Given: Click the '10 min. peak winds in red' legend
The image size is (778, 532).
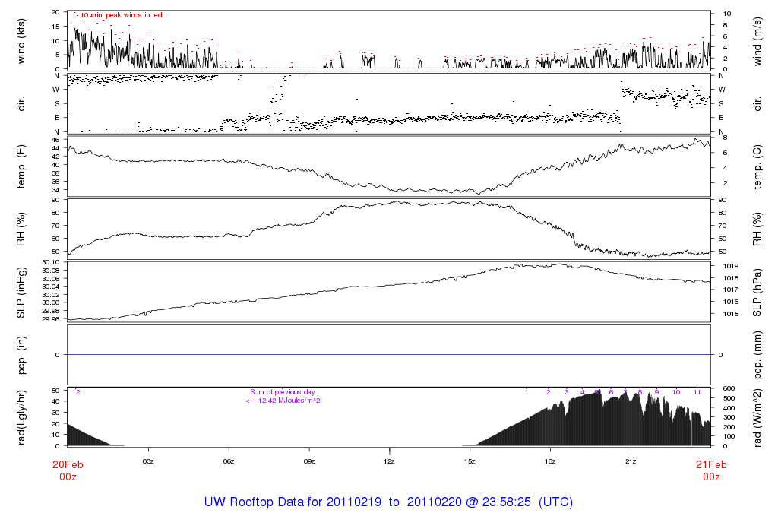Looking at the screenshot, I should click(120, 15).
